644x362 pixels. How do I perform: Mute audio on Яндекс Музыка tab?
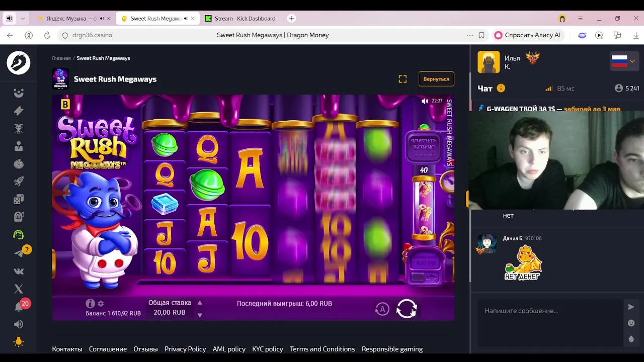(102, 19)
